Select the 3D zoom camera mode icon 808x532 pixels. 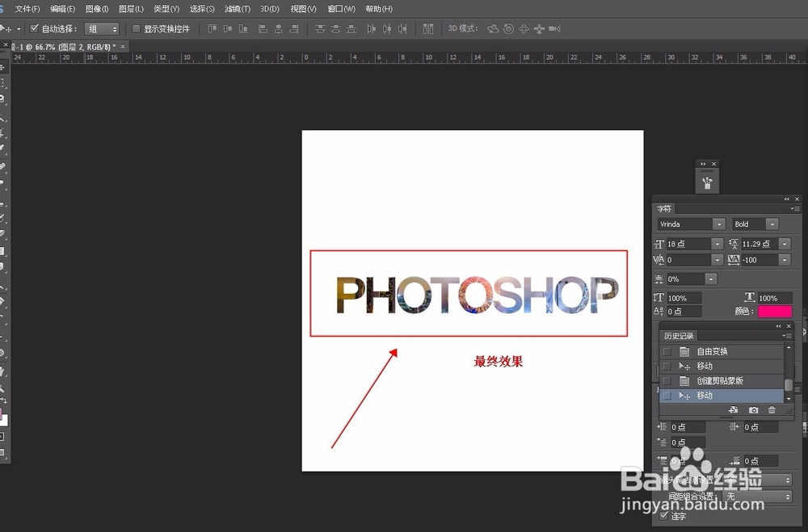(x=555, y=29)
